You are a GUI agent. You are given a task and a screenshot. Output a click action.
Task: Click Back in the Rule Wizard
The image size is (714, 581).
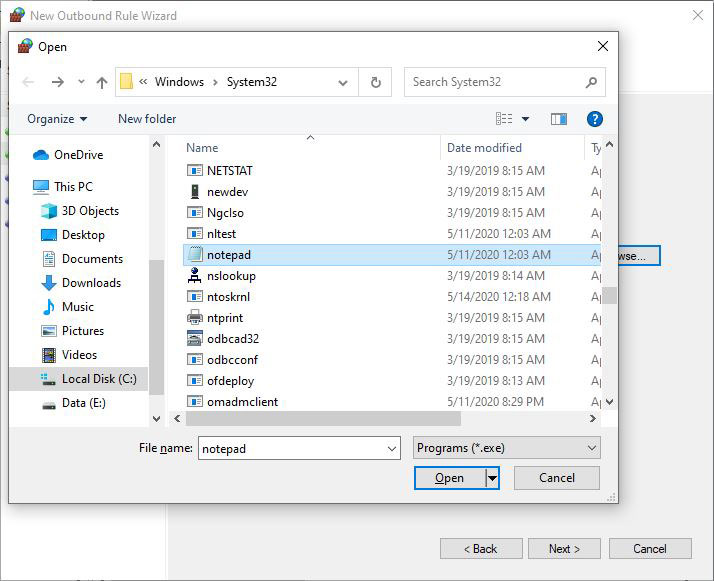(x=481, y=549)
